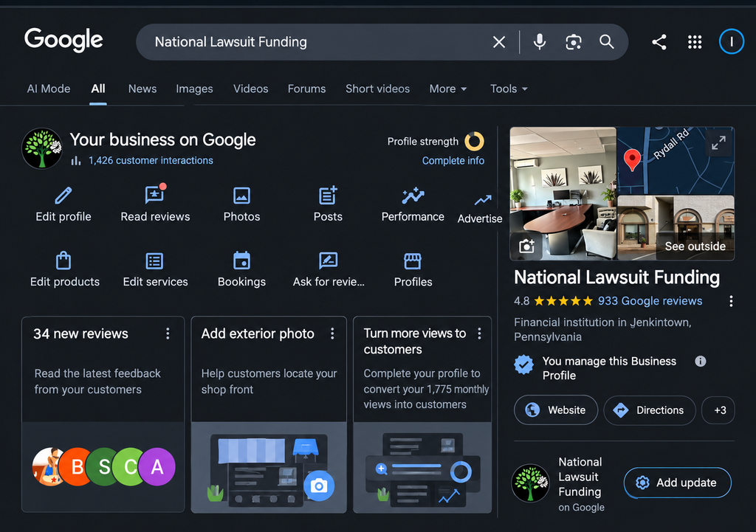
Task: Open the account profile avatar
Action: click(732, 42)
